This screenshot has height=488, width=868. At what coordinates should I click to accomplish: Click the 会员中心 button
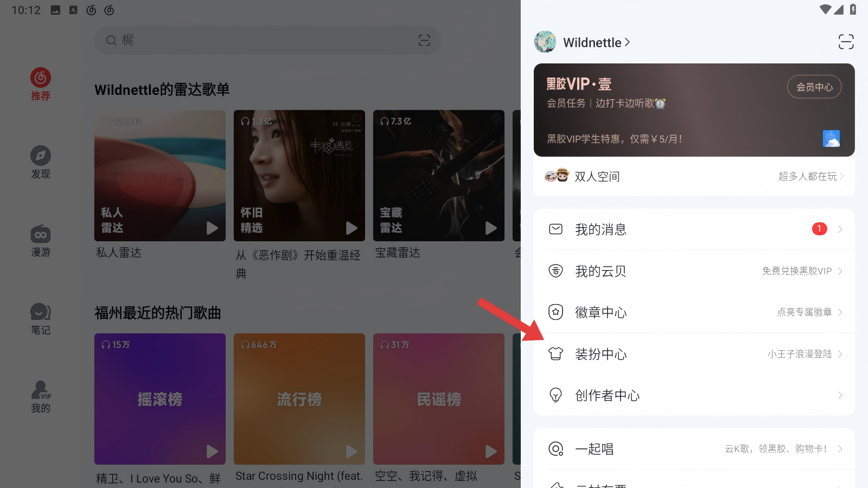(x=814, y=87)
